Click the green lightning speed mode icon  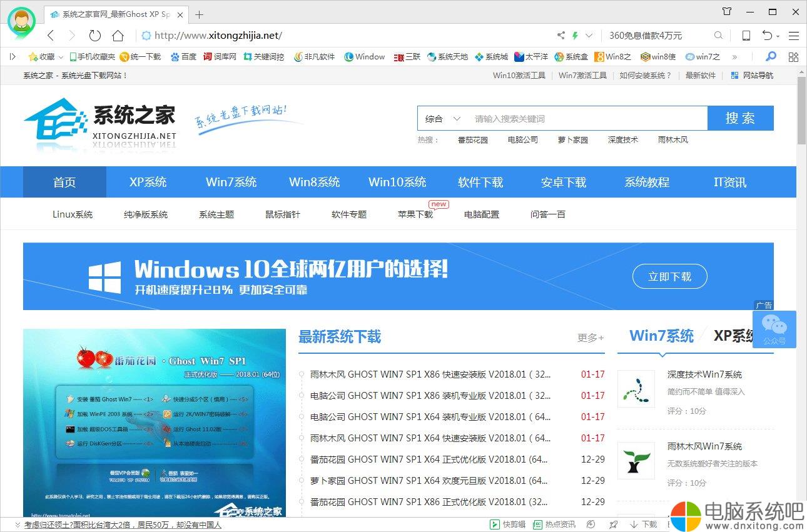(575, 36)
